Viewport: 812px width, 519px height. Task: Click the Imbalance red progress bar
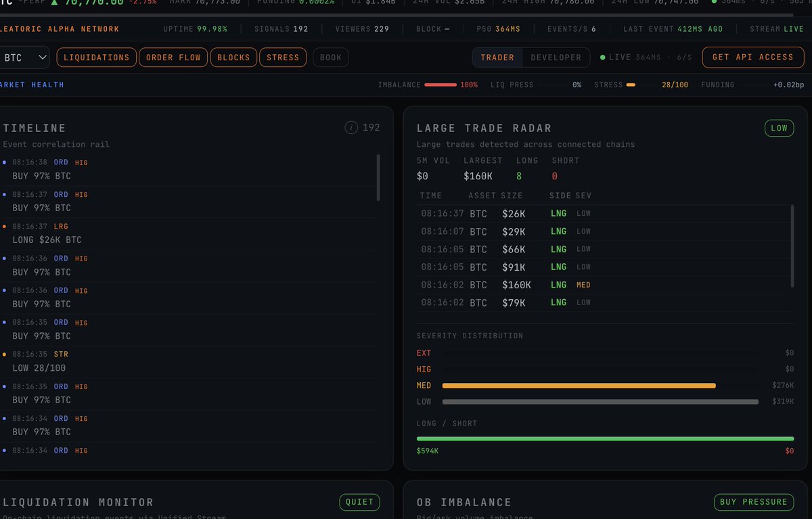441,85
